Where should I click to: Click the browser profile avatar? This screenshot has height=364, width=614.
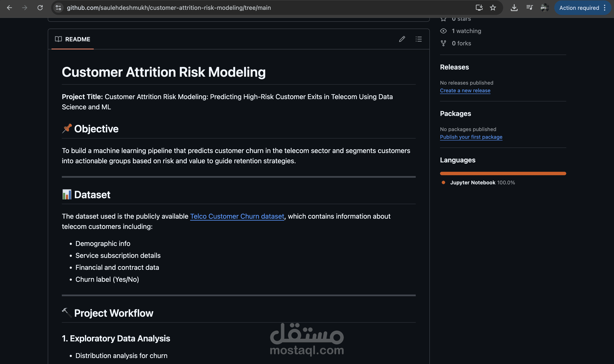[544, 8]
